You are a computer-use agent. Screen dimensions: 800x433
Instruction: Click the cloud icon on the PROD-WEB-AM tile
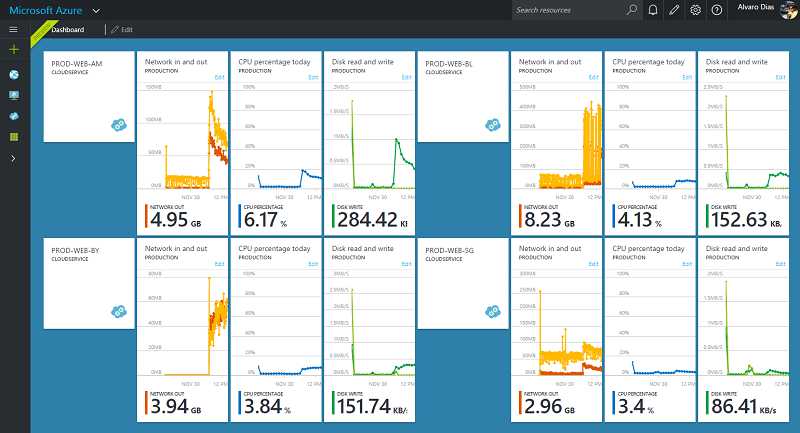[119, 124]
